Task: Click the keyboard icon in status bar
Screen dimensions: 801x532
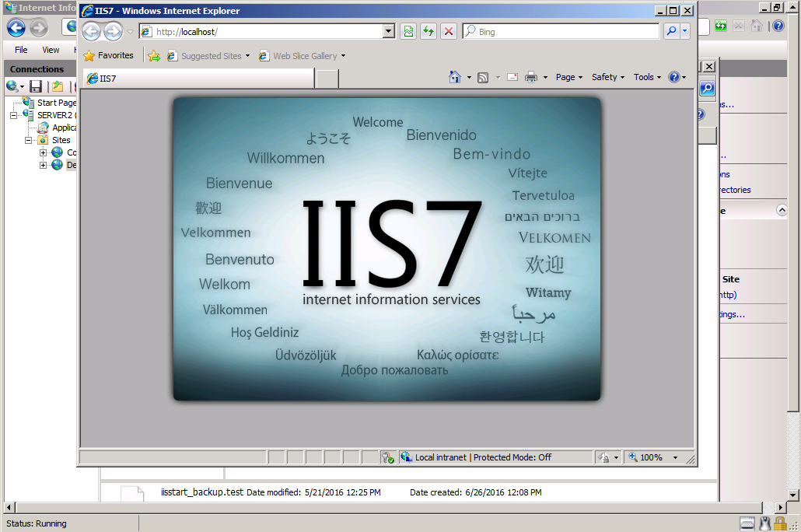Action: pos(747,523)
